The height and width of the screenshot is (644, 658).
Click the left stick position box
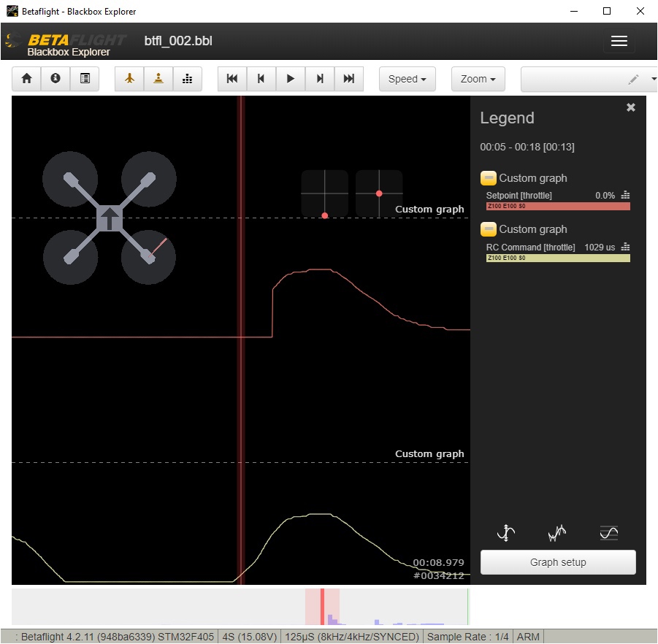click(325, 193)
